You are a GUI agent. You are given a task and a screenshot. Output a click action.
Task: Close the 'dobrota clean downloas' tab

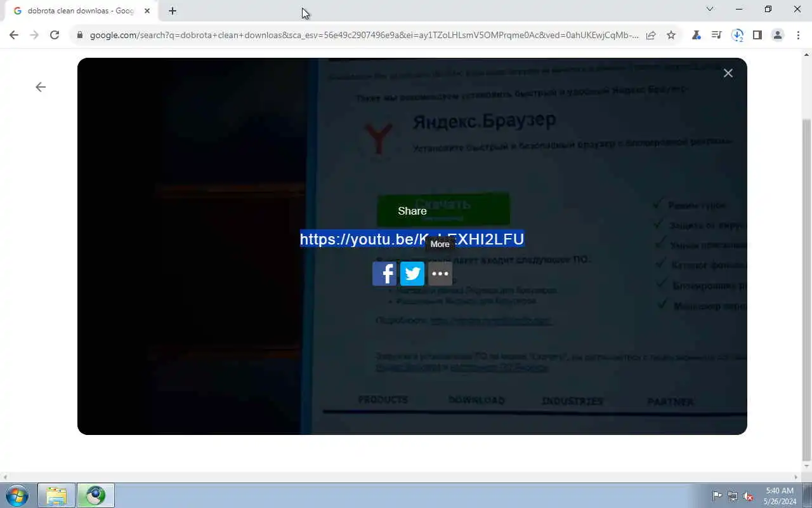click(147, 11)
